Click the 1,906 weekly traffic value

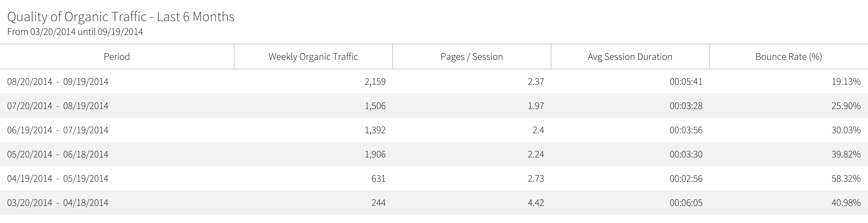(x=375, y=155)
